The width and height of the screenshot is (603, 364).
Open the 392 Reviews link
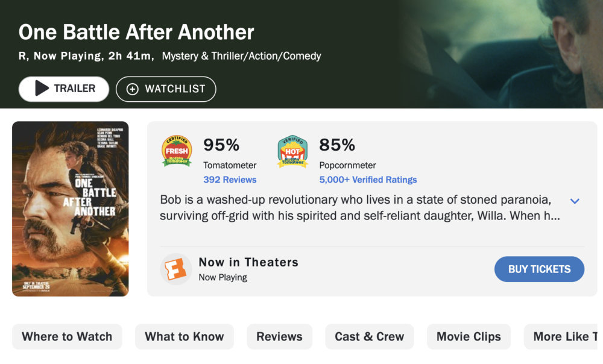click(x=230, y=180)
